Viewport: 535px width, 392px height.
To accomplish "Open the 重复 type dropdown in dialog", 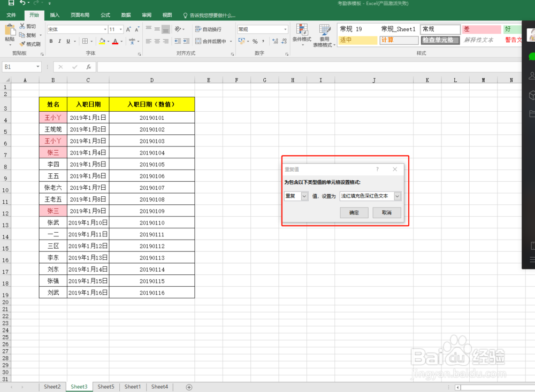I will coord(304,196).
